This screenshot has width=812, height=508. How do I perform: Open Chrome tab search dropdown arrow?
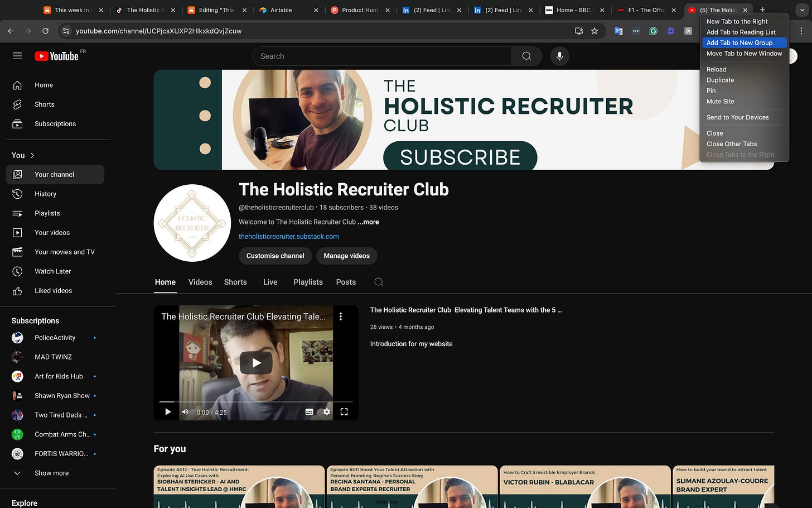point(801,10)
